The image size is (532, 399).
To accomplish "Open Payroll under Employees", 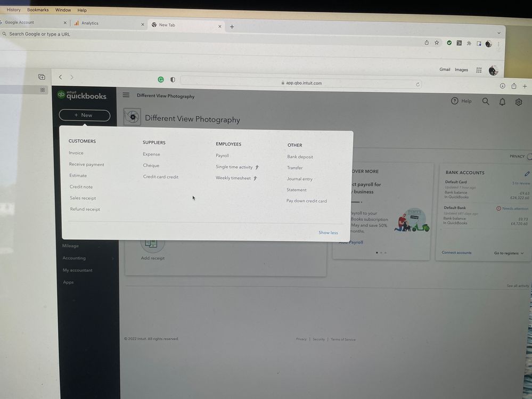I will 222,156.
